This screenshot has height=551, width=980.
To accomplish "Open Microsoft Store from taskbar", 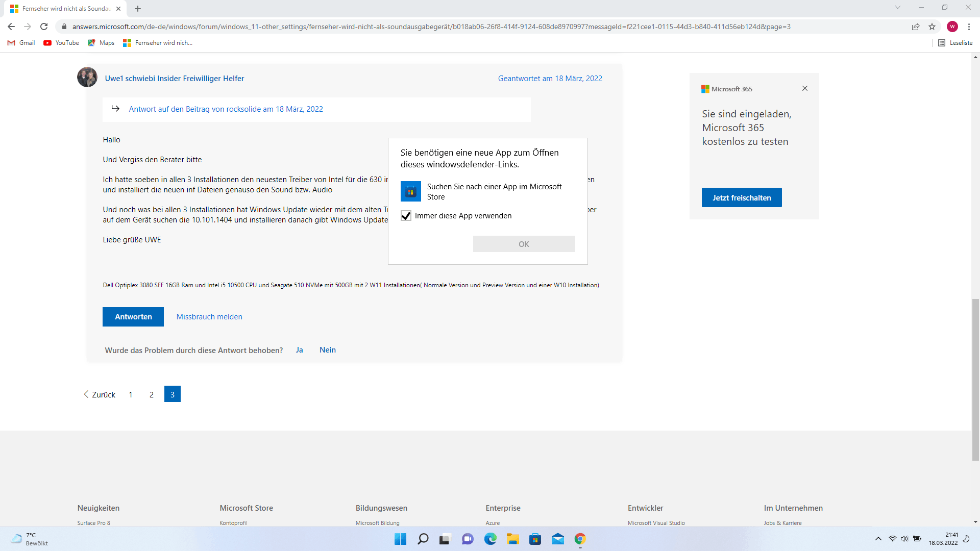I will point(535,539).
